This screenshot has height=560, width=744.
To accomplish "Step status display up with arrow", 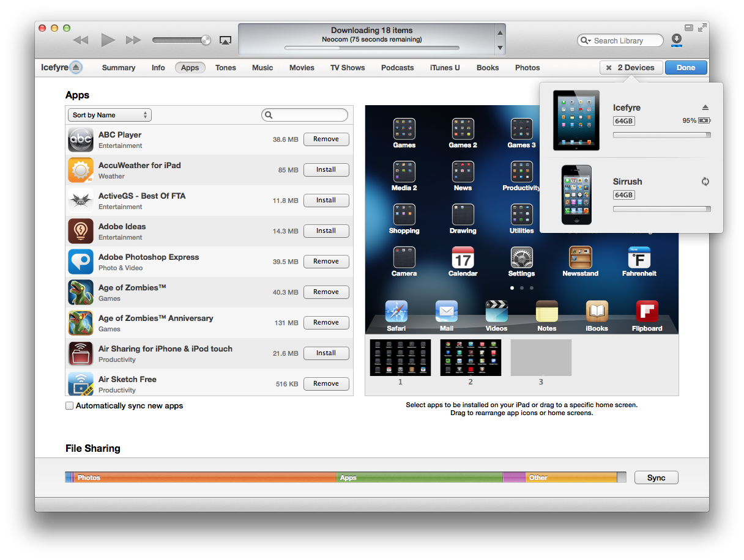I will [x=500, y=33].
